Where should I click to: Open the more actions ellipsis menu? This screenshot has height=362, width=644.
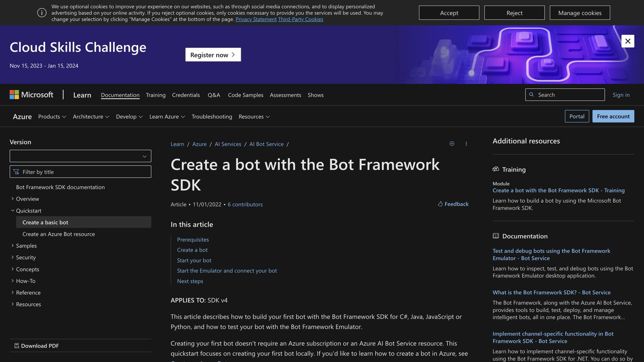[x=466, y=143]
